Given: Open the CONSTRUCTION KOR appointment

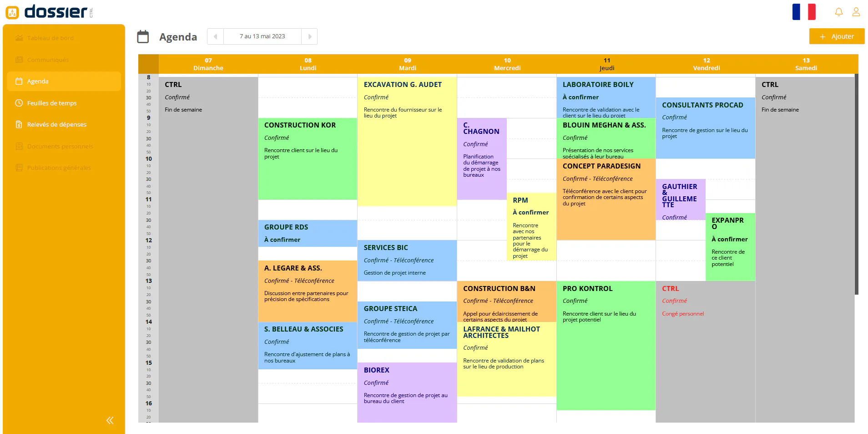Looking at the screenshot, I should [x=308, y=159].
